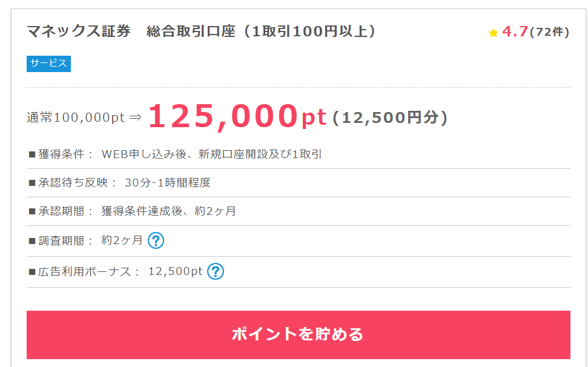The width and height of the screenshot is (588, 367).
Task: Click the 承認待ち反映 30分-1時間程度 row
Action: (299, 182)
